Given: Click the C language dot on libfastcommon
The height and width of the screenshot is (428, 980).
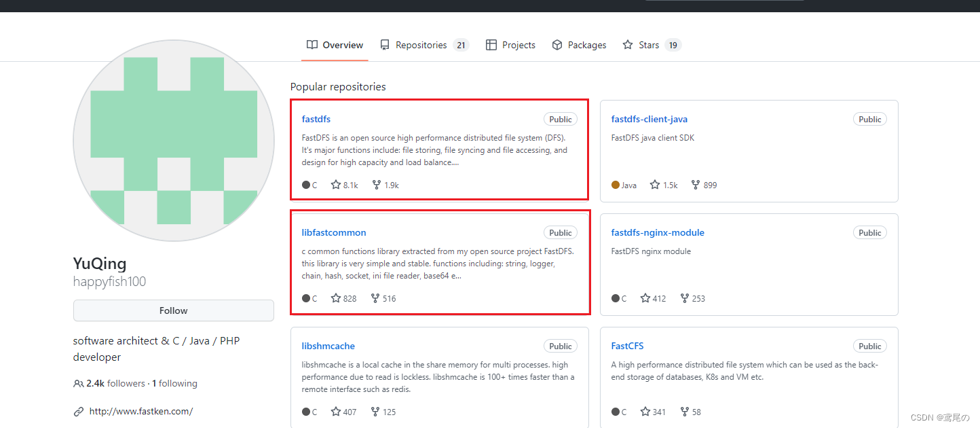Looking at the screenshot, I should point(306,298).
